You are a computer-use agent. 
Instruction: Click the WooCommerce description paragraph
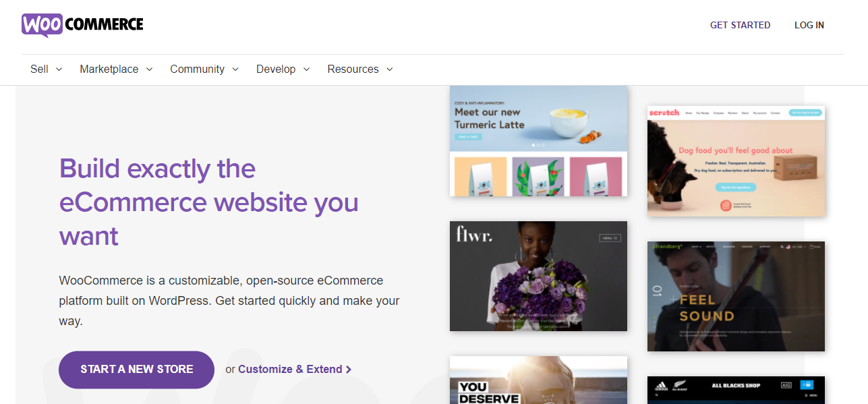click(x=229, y=301)
